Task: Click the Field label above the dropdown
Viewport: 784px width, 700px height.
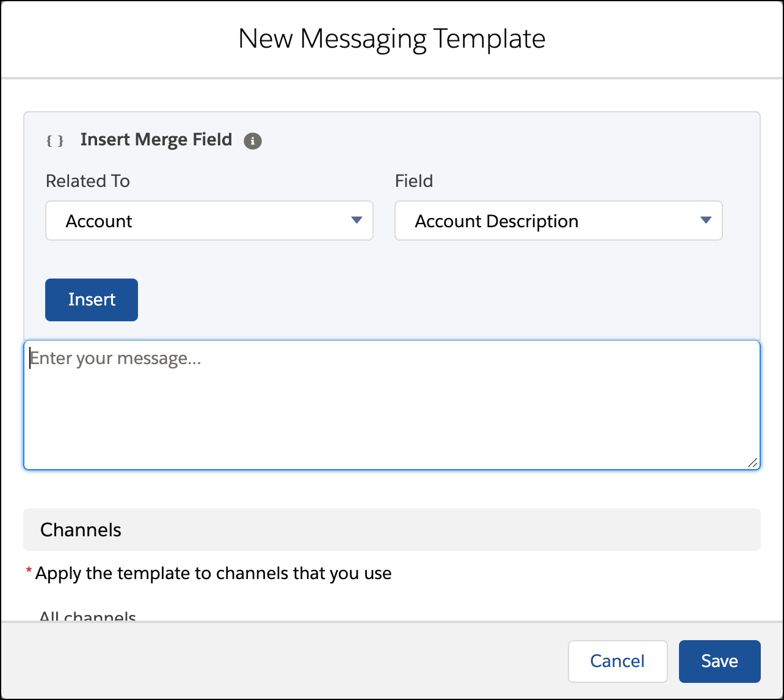Action: (x=413, y=181)
